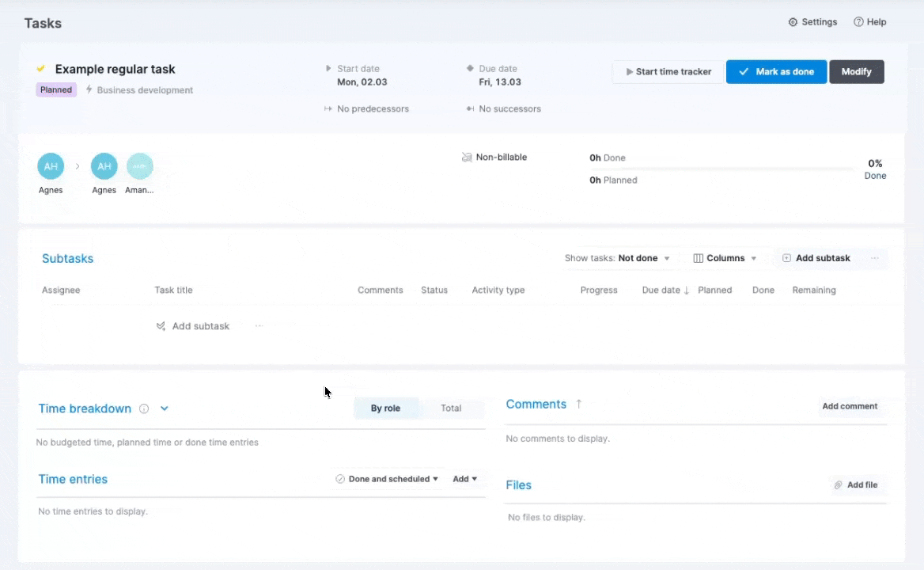This screenshot has height=570, width=924.
Task: Click Business development activity label
Action: (145, 90)
